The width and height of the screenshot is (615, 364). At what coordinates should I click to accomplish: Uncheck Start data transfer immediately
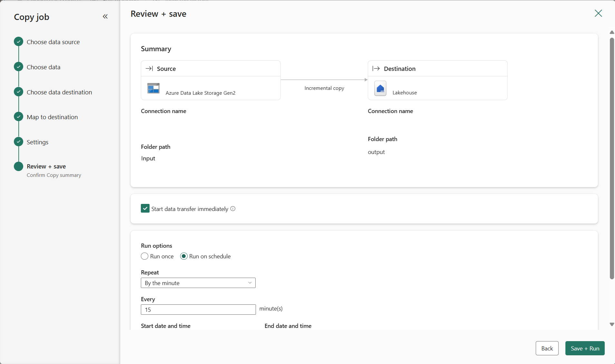145,208
